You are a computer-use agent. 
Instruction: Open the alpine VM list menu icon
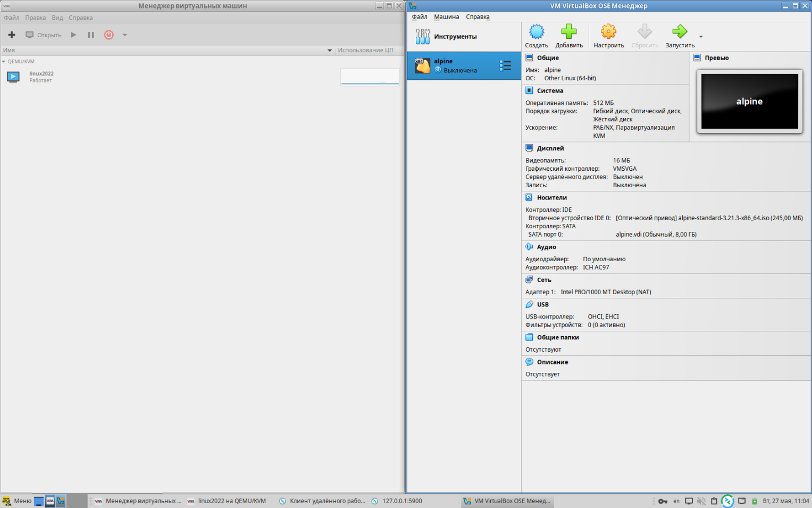pos(505,65)
